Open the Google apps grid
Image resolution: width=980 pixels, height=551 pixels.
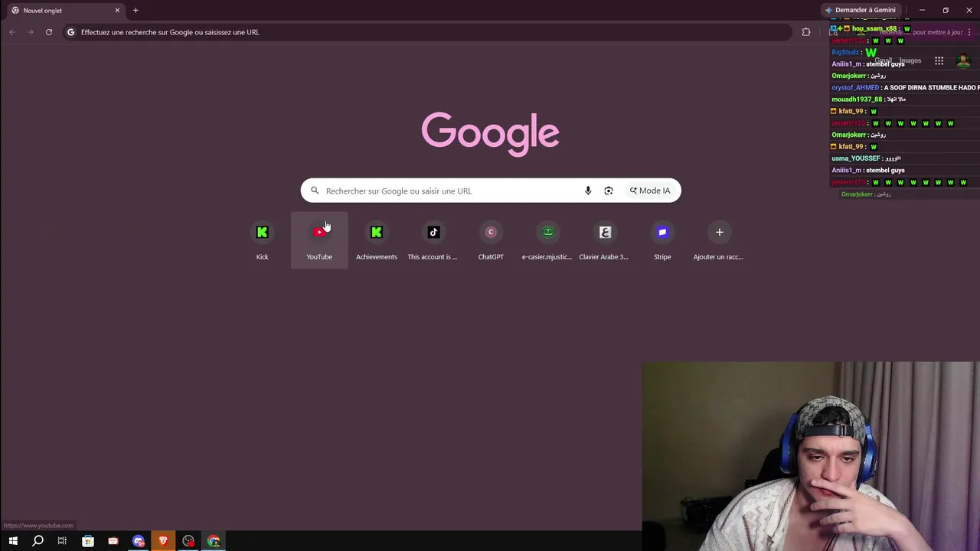click(939, 60)
